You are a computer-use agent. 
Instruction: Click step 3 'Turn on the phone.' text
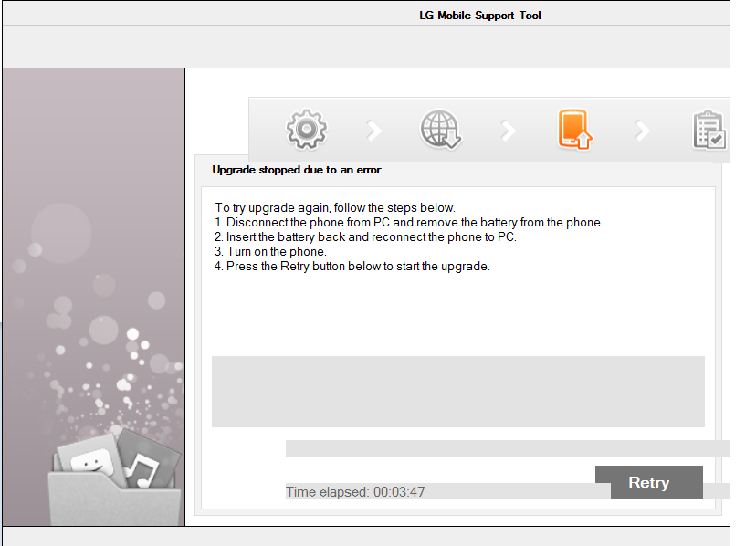coord(270,252)
